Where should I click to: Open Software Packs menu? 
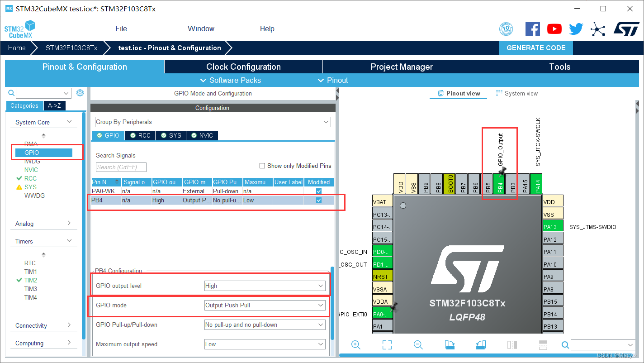pos(230,80)
